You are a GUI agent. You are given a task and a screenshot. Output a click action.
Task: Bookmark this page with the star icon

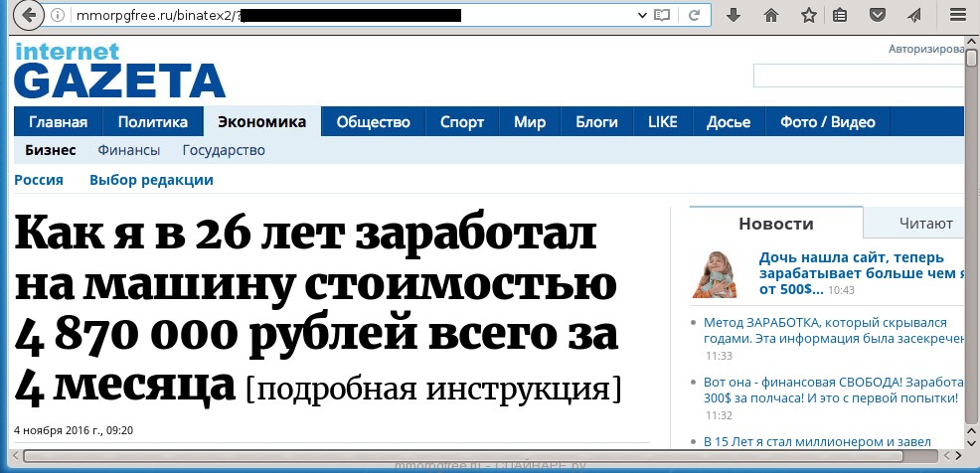pos(809,16)
